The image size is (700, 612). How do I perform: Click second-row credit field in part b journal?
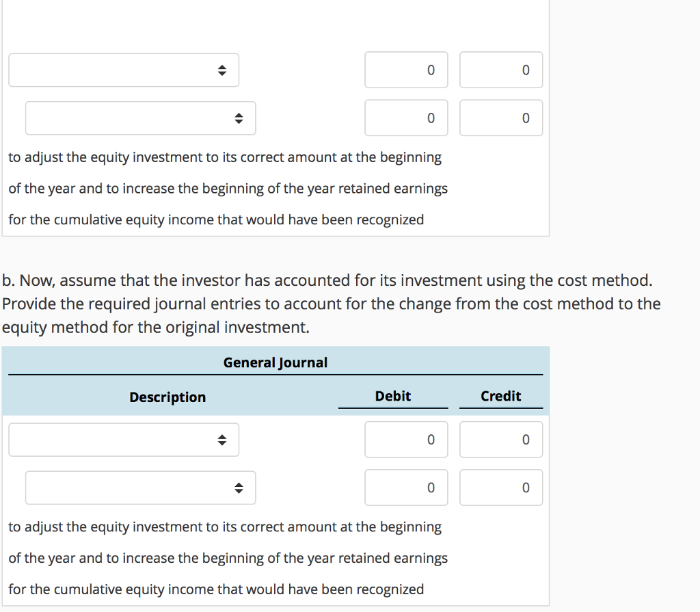point(501,488)
